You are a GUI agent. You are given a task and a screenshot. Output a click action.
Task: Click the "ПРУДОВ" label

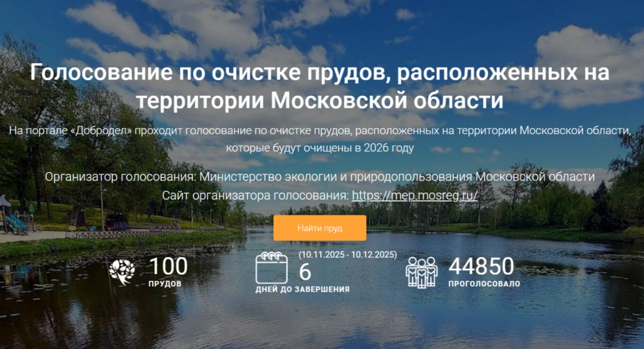(x=165, y=284)
